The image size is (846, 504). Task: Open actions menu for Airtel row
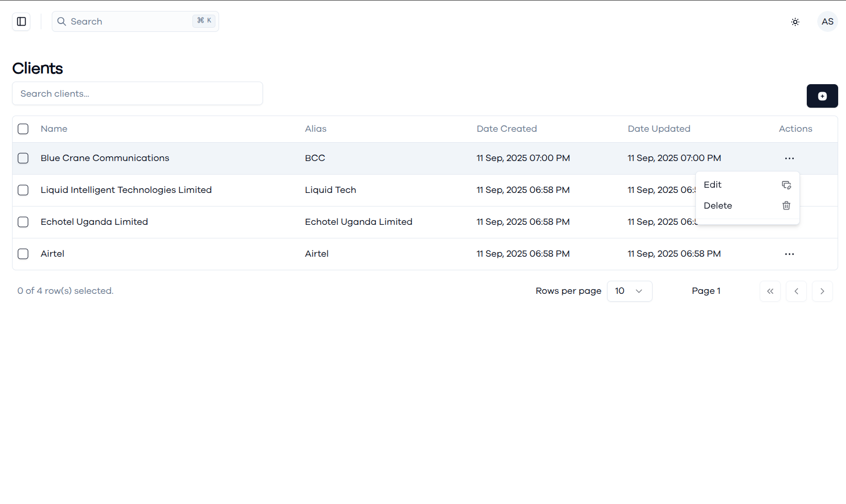pos(790,254)
